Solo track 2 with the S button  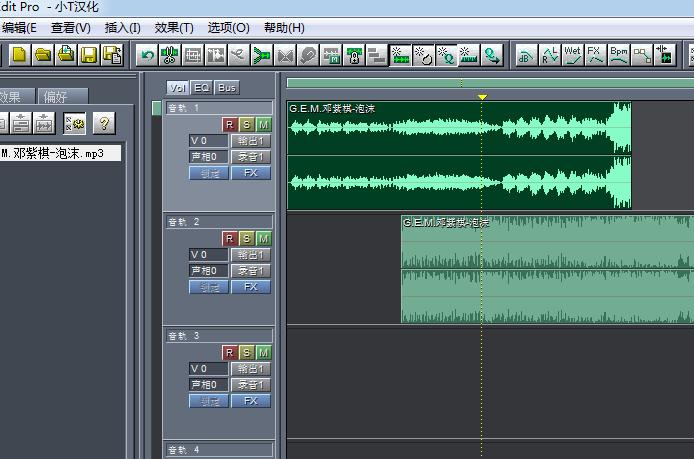pyautogui.click(x=247, y=239)
